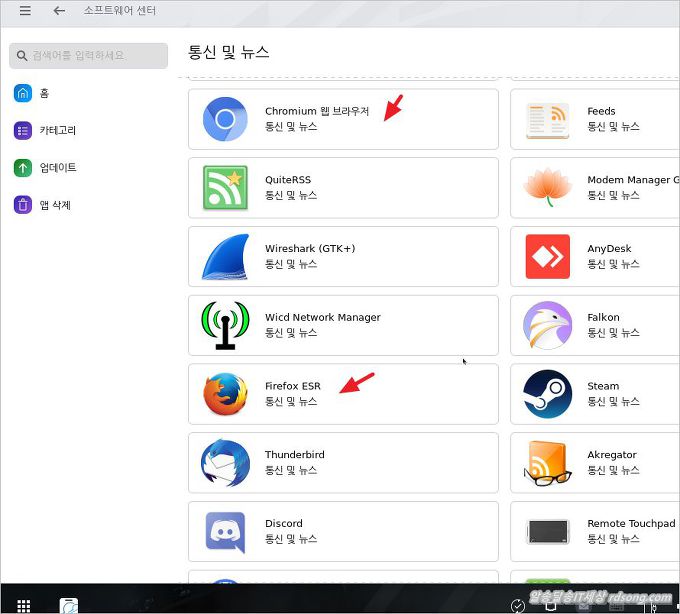This screenshot has height=614, width=680.
Task: Open the hamburger menu in title bar
Action: [25, 11]
